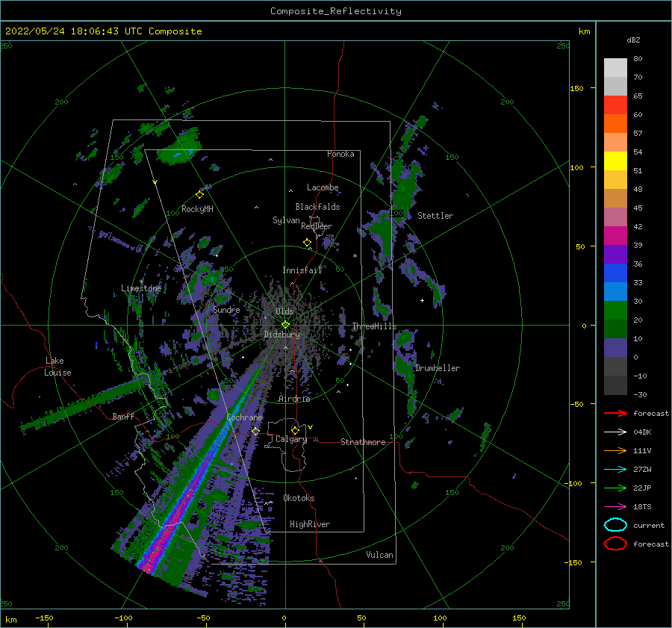The image size is (672, 628).
Task: Pick the light blue swatch above 30
Action: click(x=615, y=291)
